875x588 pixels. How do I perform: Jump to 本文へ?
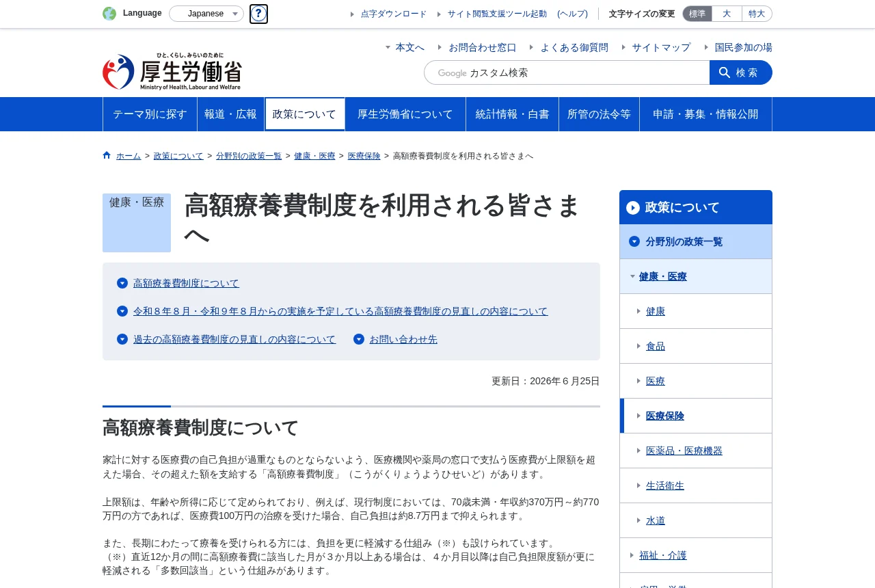pyautogui.click(x=409, y=47)
